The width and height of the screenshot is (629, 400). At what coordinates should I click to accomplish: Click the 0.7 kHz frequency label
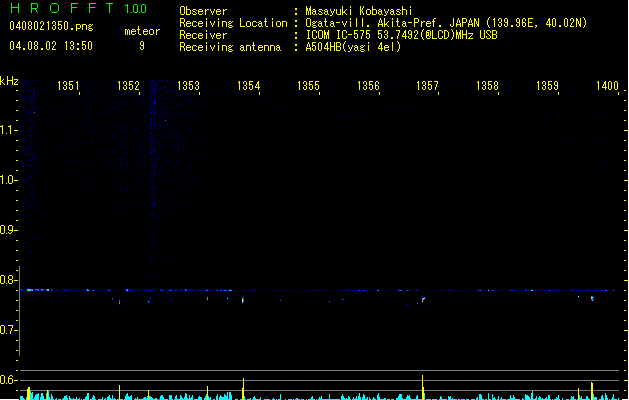(x=8, y=330)
